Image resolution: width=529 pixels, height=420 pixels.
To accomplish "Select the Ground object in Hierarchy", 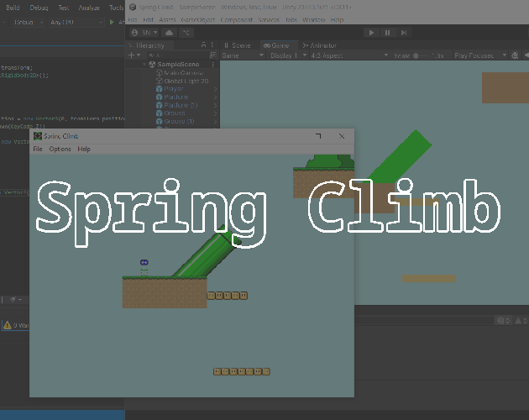I will pyautogui.click(x=175, y=113).
